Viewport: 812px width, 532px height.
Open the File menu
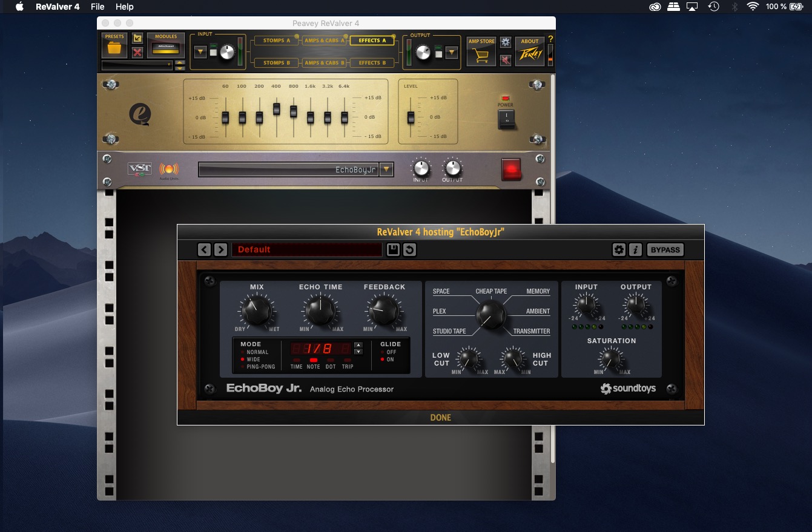(x=97, y=7)
